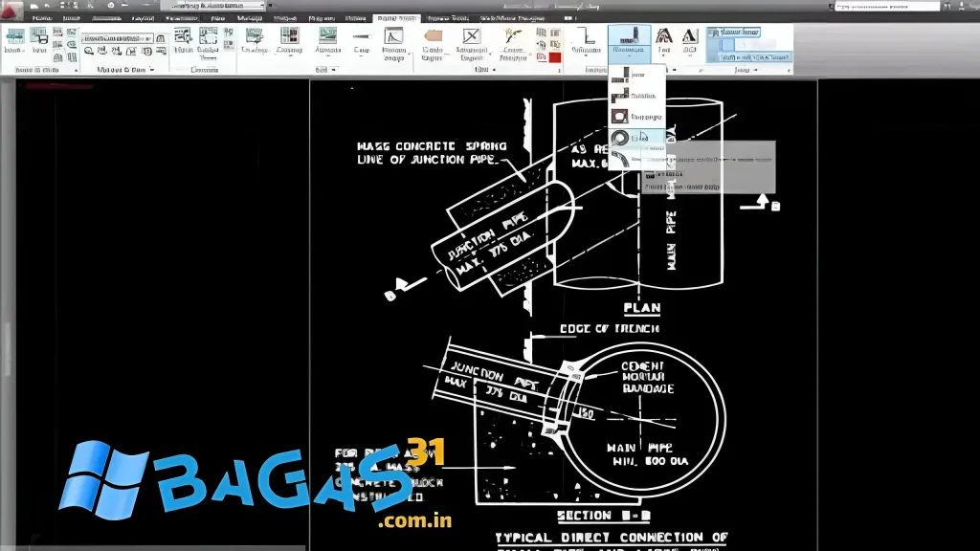The width and height of the screenshot is (980, 551).
Task: Choose the Polyline item in the open dropdown
Action: point(635,96)
